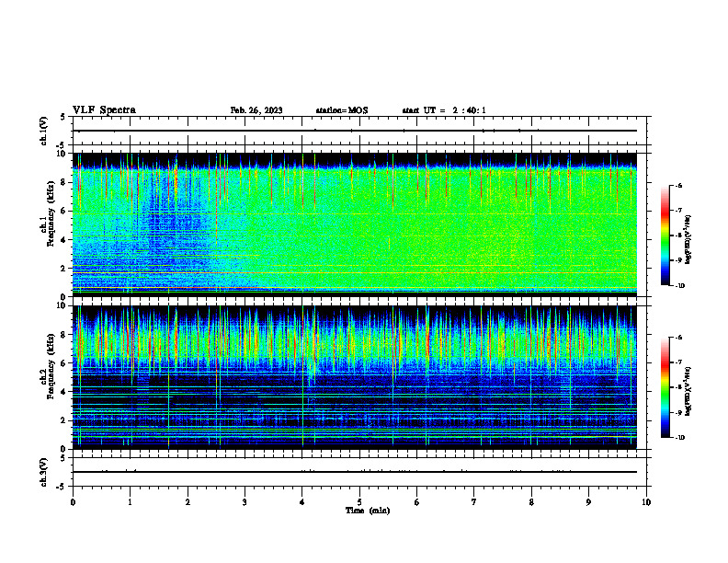
Task: Click the 4 kHz tick on ch.2 axis
Action: [x=64, y=392]
